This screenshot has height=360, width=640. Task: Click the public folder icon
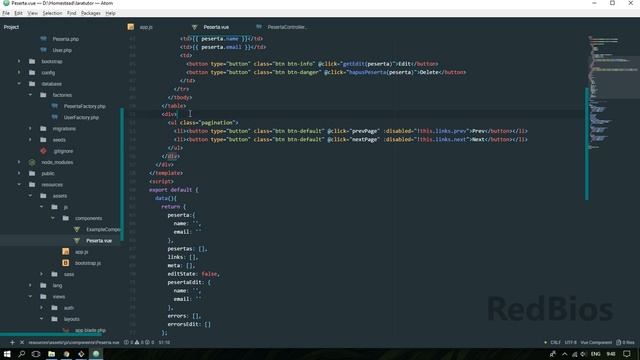point(32,173)
